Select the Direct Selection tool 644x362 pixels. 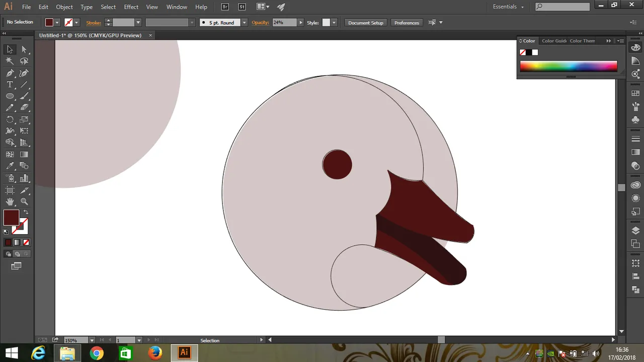[24, 49]
